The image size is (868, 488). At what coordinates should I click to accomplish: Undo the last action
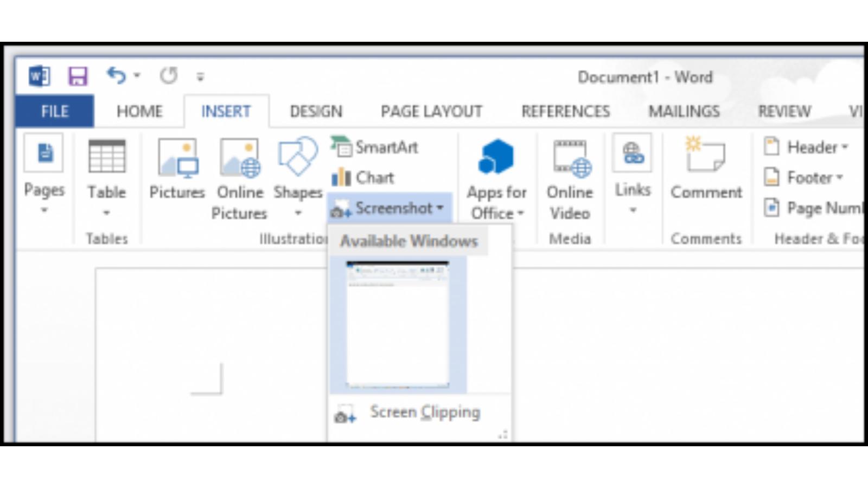pyautogui.click(x=117, y=75)
